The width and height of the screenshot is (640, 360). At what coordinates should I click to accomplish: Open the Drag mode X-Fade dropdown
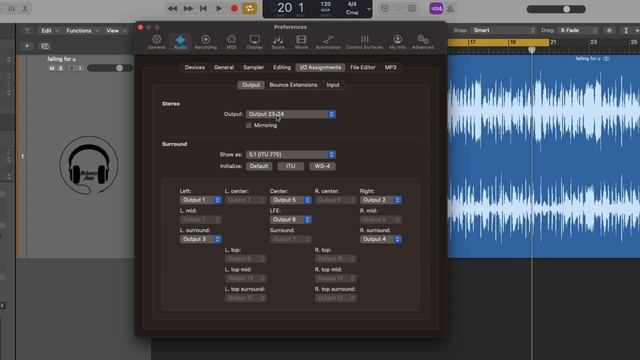[578, 30]
